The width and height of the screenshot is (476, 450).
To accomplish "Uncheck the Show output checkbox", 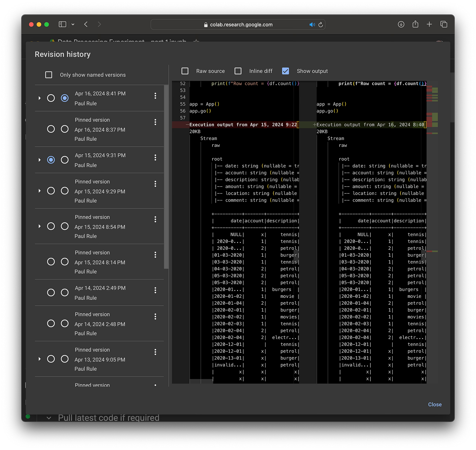I will (x=285, y=71).
